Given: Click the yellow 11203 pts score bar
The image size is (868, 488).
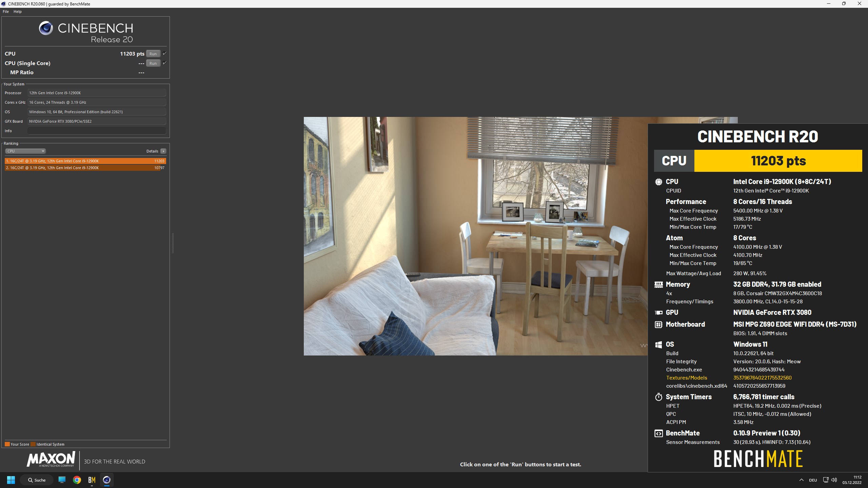Looking at the screenshot, I should [778, 161].
